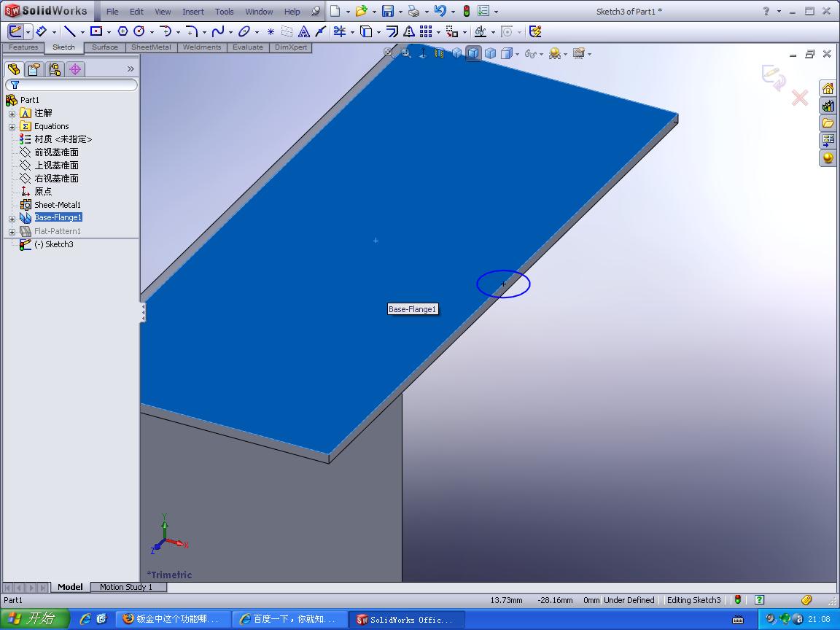Open the ConfigurationManager tab icon
840x630 pixels.
[55, 69]
